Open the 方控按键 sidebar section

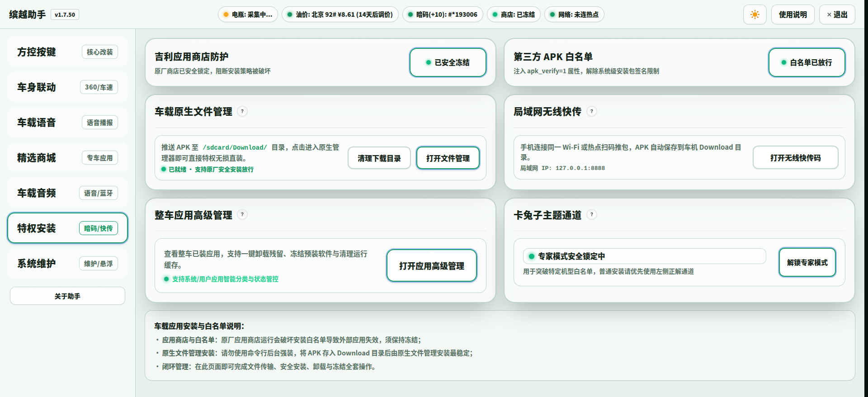[x=67, y=52]
